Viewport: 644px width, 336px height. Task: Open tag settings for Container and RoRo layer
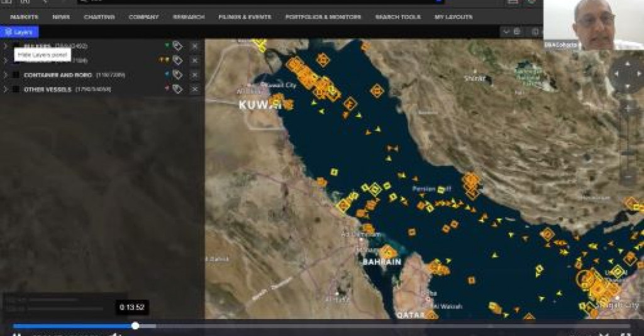tap(177, 75)
